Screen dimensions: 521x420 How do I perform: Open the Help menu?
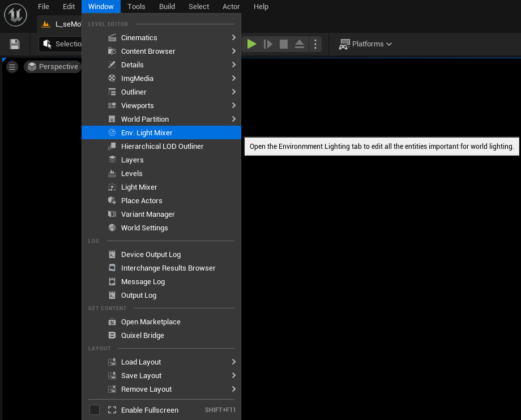(261, 7)
